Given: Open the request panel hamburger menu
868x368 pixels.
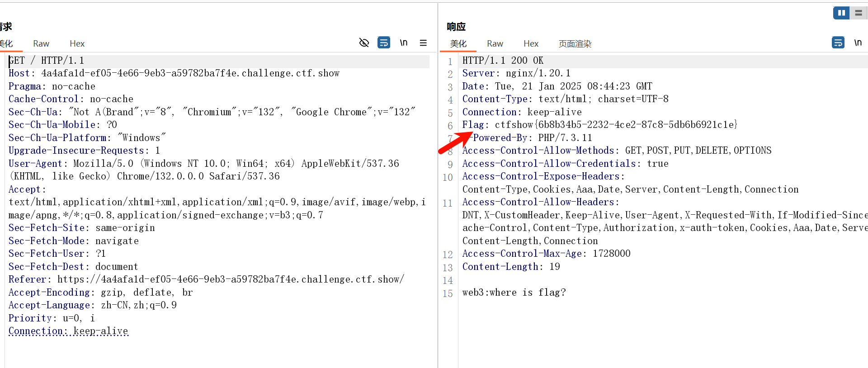Looking at the screenshot, I should 423,43.
